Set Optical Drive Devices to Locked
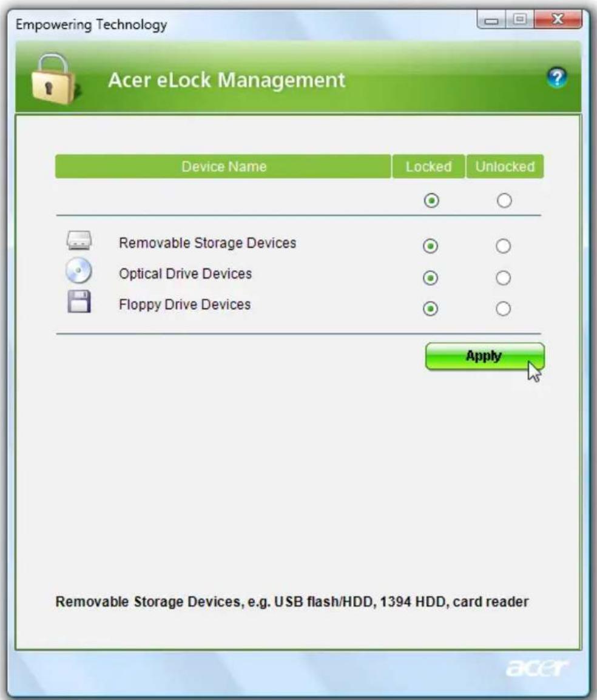 pos(430,278)
